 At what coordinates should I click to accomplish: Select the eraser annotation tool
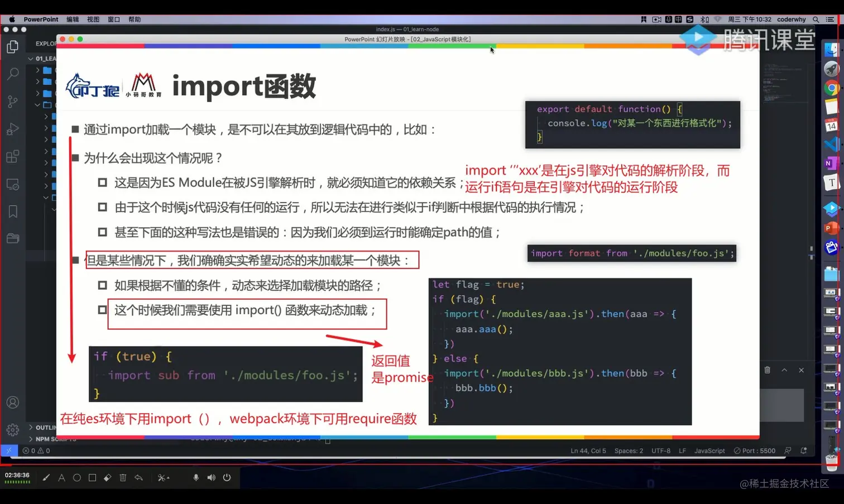click(x=108, y=478)
